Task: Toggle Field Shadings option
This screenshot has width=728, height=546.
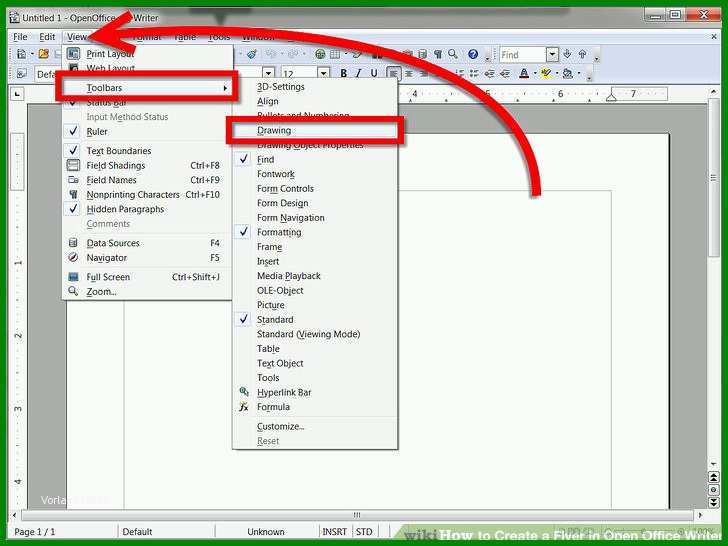Action: click(146, 165)
